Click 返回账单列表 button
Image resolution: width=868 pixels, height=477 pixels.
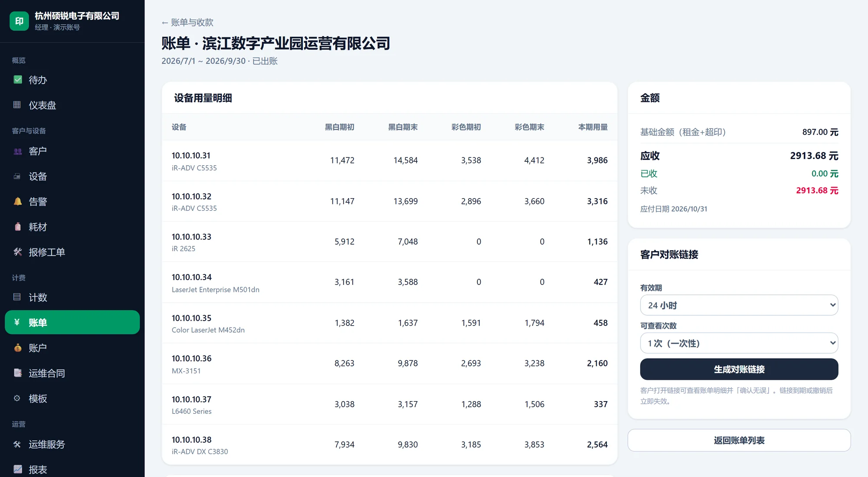[739, 440]
